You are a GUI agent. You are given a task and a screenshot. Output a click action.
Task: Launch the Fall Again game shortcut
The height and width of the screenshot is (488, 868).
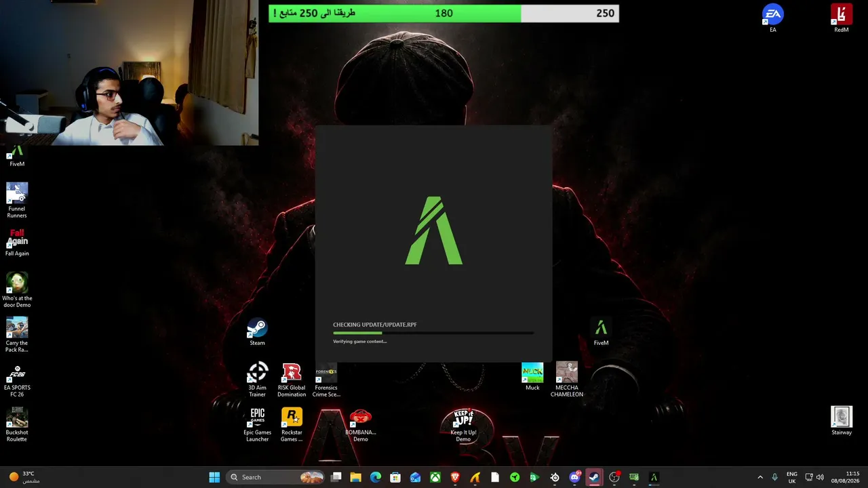tap(17, 243)
